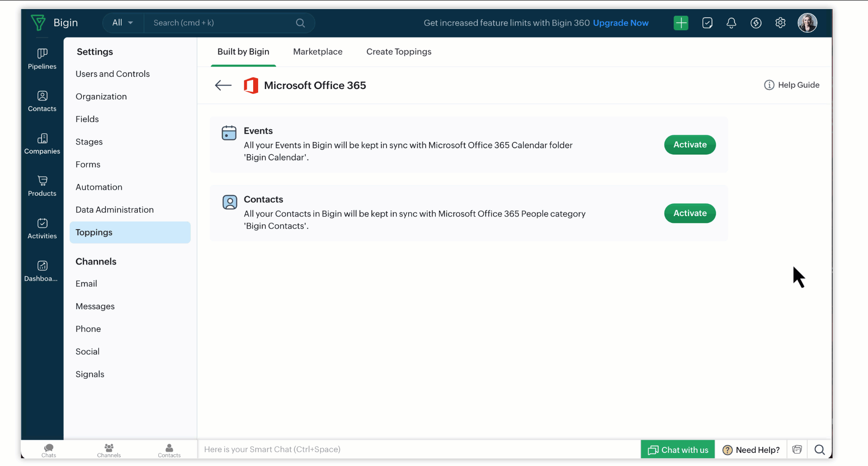This screenshot has height=466, width=868.
Task: Click the Chat with us button
Action: pos(678,449)
